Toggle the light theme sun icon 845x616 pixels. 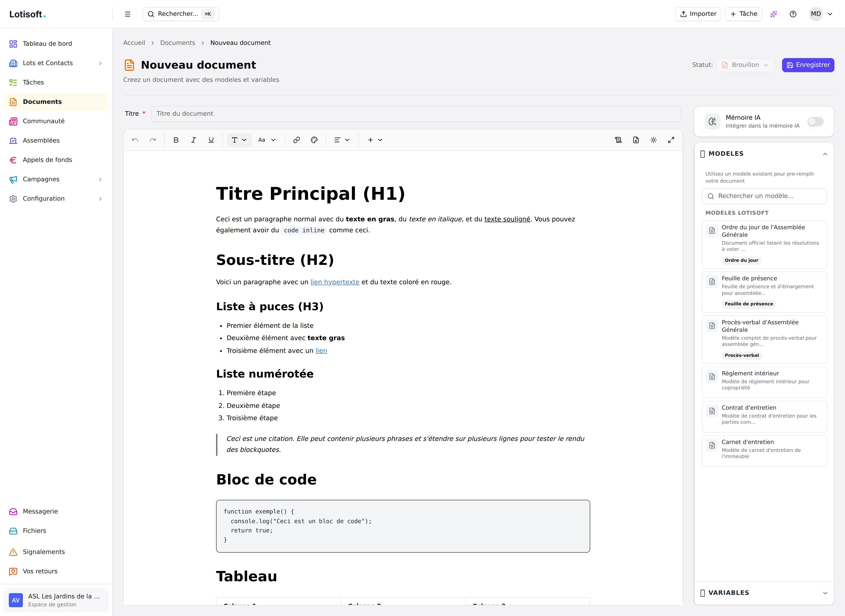coord(653,140)
